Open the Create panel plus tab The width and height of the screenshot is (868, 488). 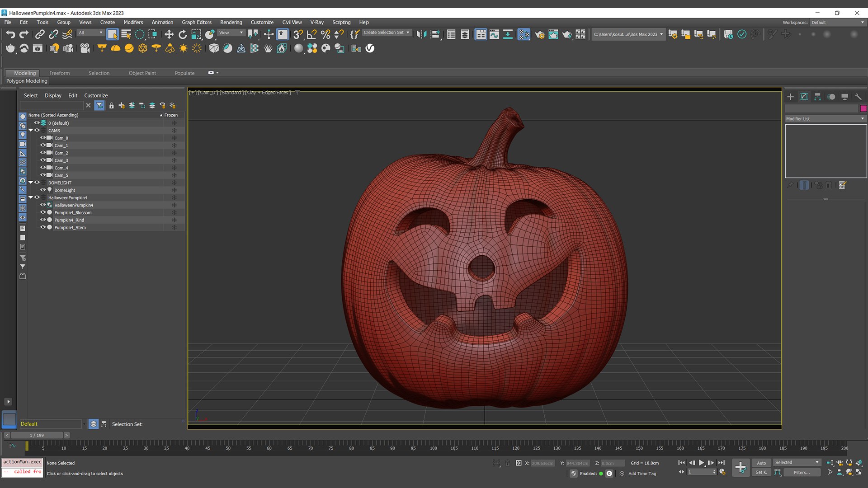pyautogui.click(x=790, y=97)
